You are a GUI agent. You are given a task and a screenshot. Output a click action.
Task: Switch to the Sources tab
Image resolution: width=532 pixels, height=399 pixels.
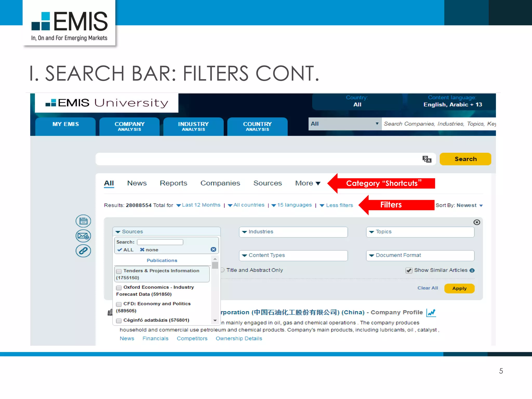[268, 183]
